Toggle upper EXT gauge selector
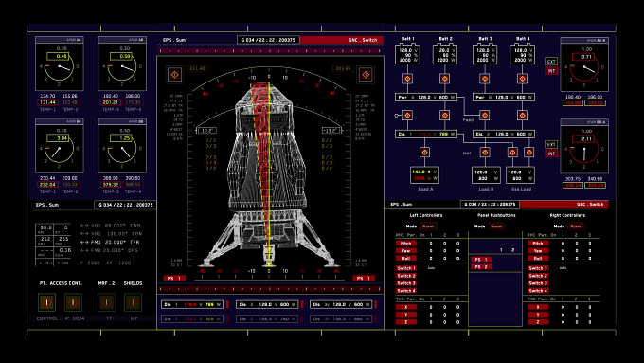The image size is (644, 363). (551, 62)
